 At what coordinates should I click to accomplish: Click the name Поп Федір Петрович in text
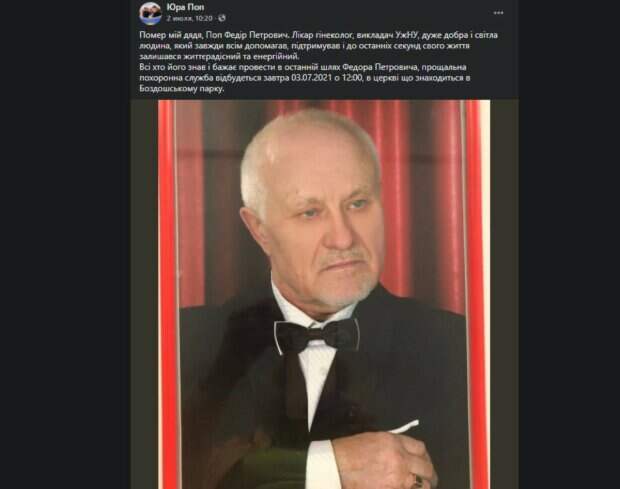coord(244,35)
